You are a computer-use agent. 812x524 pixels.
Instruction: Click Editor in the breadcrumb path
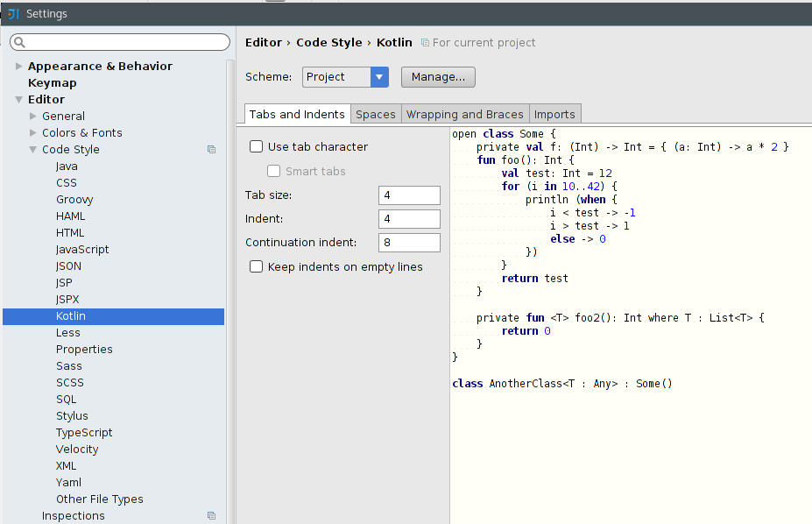pyautogui.click(x=263, y=42)
